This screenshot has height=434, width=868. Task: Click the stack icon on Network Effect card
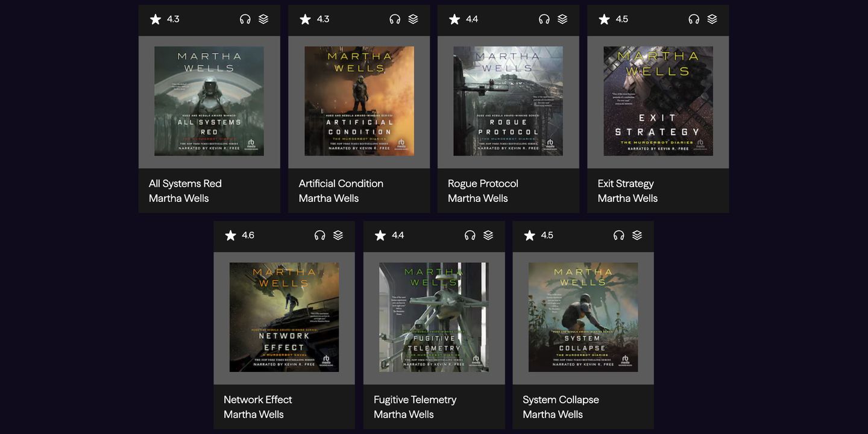[338, 235]
